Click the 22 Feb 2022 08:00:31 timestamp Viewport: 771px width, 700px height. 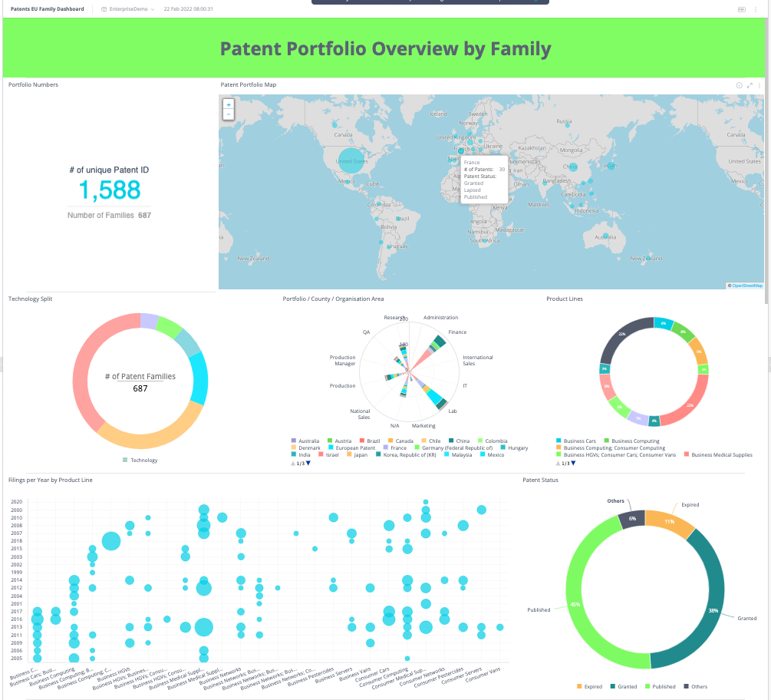click(188, 9)
